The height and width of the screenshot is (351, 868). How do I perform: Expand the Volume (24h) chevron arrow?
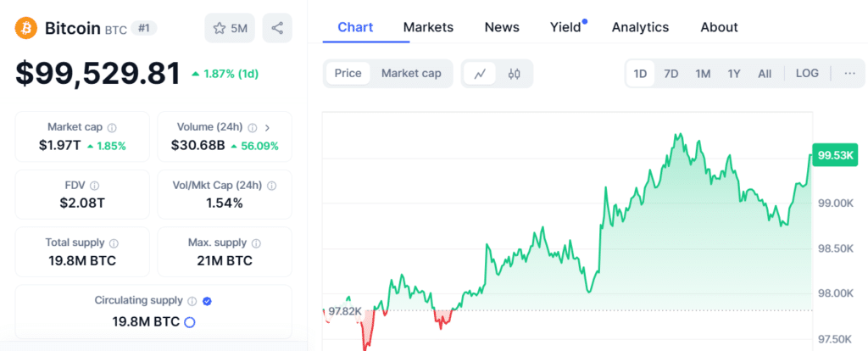[x=268, y=127]
